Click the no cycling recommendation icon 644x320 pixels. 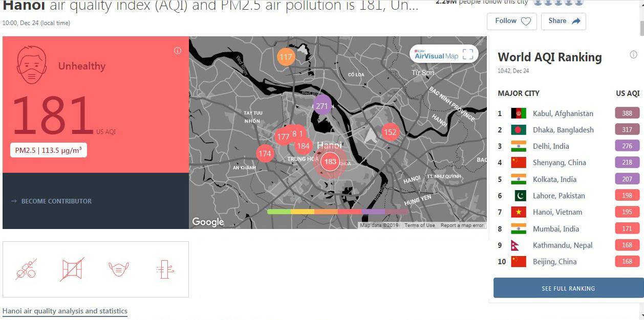[x=26, y=269]
